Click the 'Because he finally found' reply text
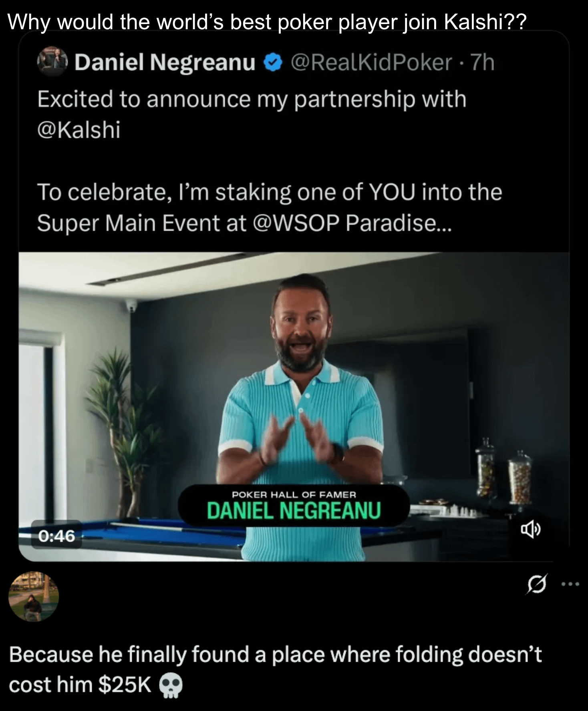This screenshot has width=588, height=711. pos(275,669)
